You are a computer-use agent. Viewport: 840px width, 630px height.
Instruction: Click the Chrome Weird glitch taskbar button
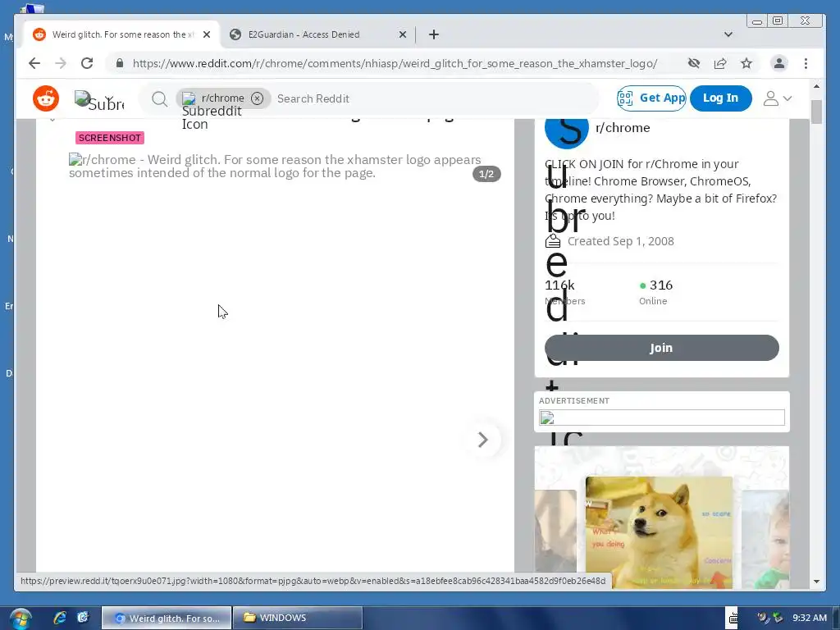pyautogui.click(x=167, y=618)
